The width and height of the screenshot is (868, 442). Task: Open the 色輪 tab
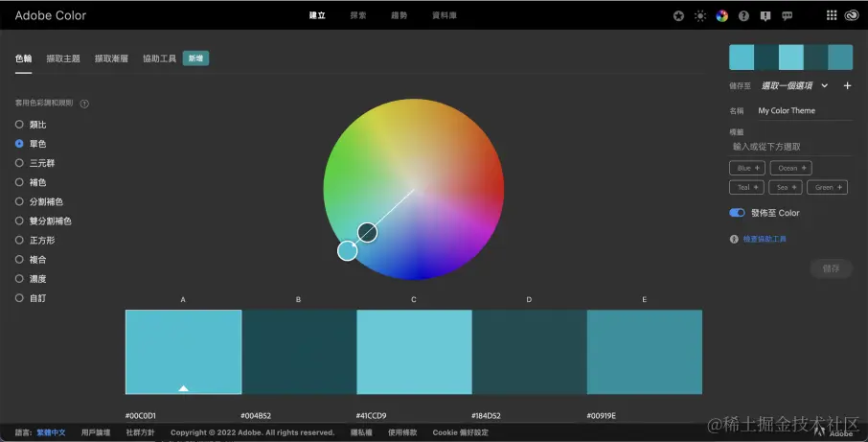click(x=23, y=58)
